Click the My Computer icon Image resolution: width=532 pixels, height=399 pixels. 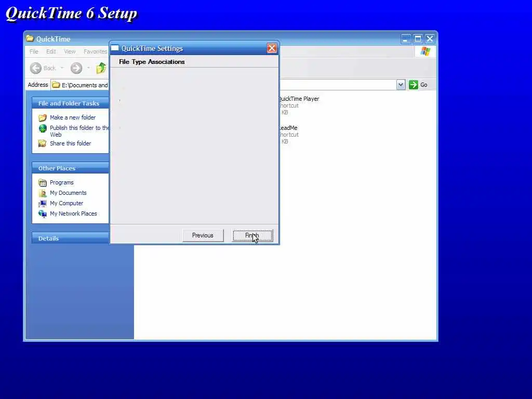coord(43,204)
